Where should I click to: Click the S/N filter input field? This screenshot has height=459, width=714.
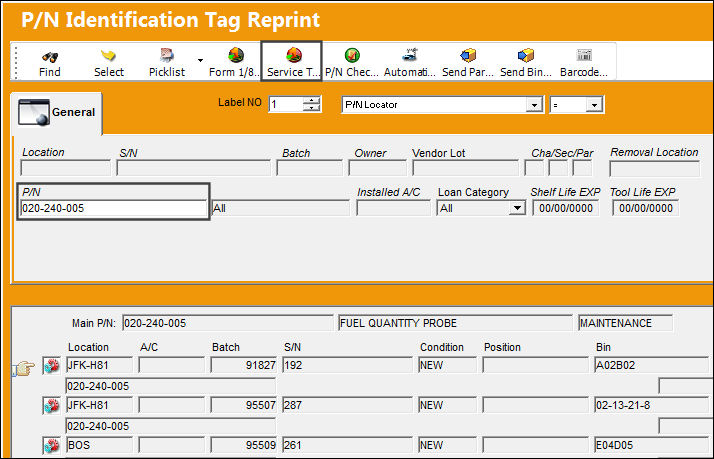click(193, 168)
